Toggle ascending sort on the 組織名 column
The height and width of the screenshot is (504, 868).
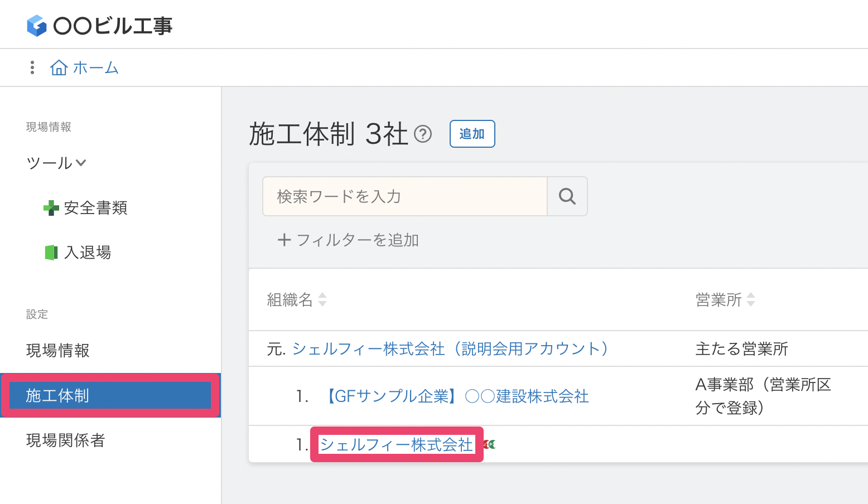coord(322,296)
